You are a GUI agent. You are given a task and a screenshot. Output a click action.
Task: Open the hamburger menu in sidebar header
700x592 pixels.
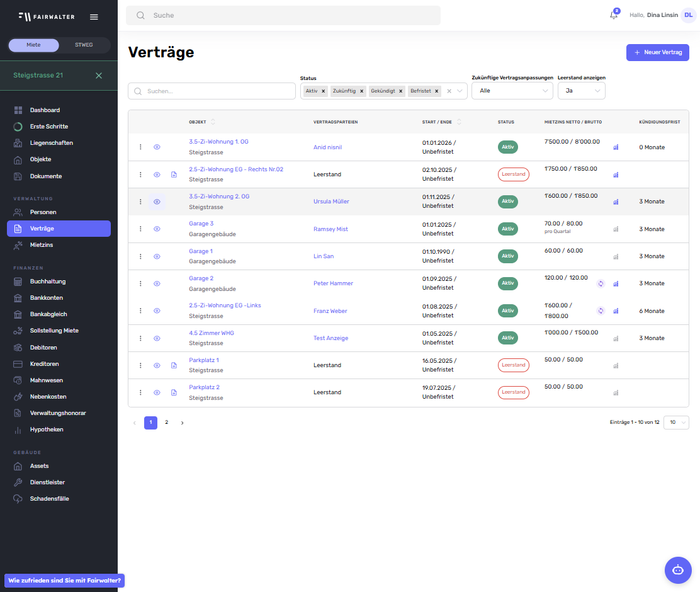click(x=94, y=17)
